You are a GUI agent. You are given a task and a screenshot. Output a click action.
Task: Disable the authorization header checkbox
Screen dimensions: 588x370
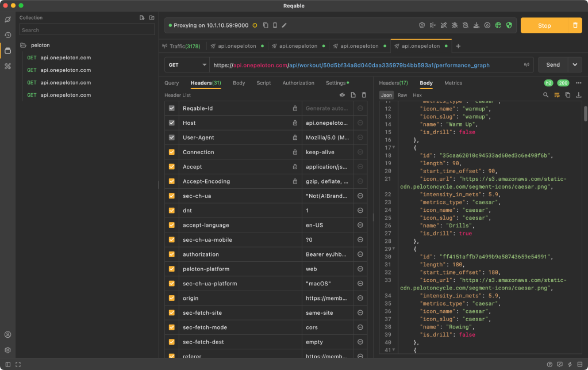coord(171,254)
